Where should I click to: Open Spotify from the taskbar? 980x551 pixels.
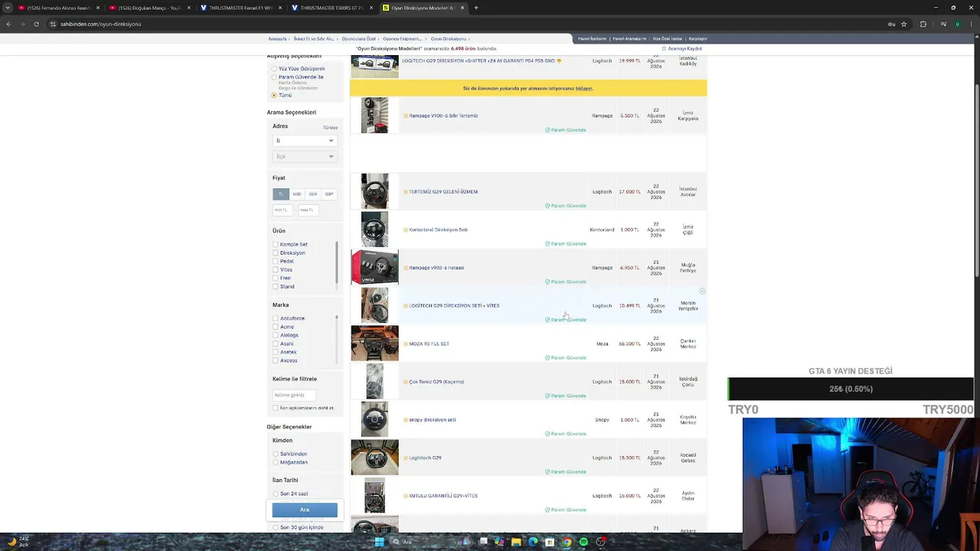pos(583,542)
